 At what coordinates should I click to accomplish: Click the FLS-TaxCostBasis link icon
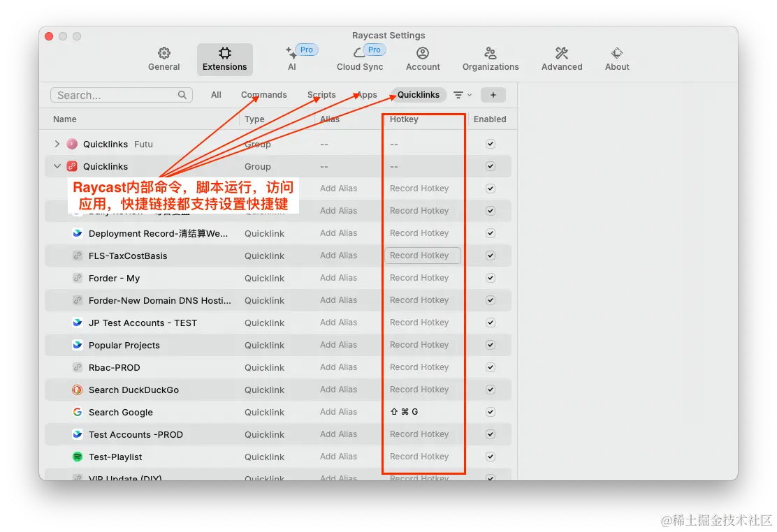click(x=78, y=256)
